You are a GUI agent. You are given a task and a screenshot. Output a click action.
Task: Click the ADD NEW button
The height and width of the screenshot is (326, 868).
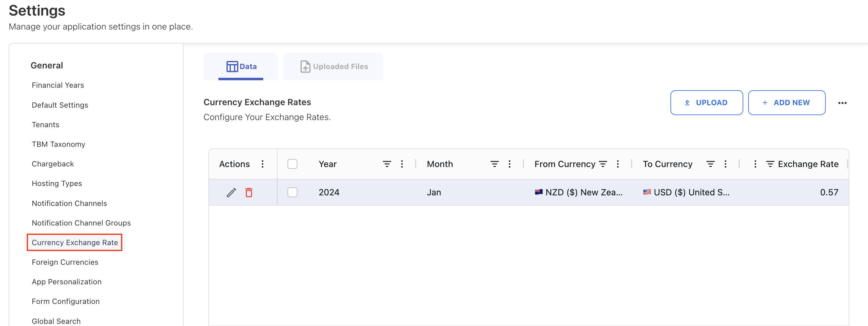[786, 103]
